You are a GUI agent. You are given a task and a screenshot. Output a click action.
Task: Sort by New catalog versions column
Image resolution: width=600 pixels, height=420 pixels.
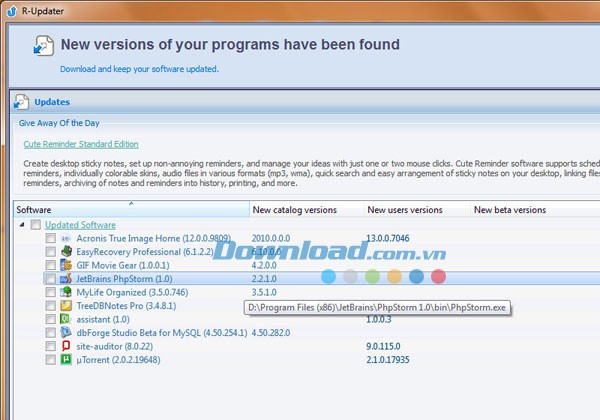pos(307,210)
